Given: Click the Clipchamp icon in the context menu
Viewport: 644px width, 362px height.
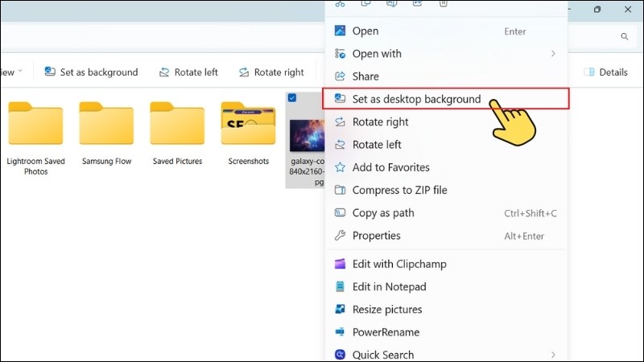Looking at the screenshot, I should pos(340,264).
